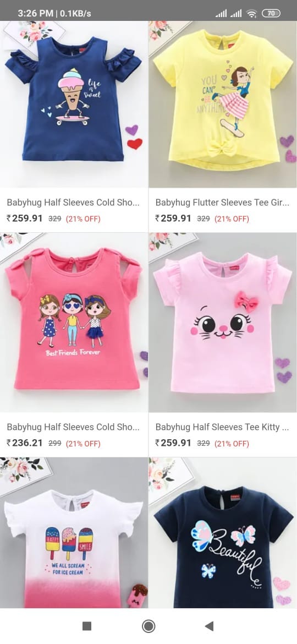This screenshot has height=644, width=297.
Task: Tap the Android back triangle icon
Action: click(209, 626)
